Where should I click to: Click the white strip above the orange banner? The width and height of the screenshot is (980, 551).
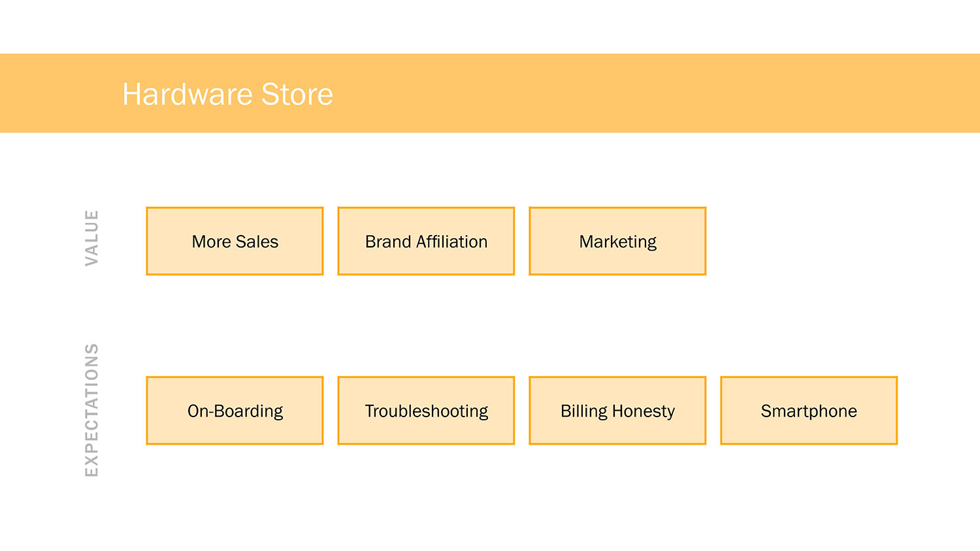tap(490, 26)
